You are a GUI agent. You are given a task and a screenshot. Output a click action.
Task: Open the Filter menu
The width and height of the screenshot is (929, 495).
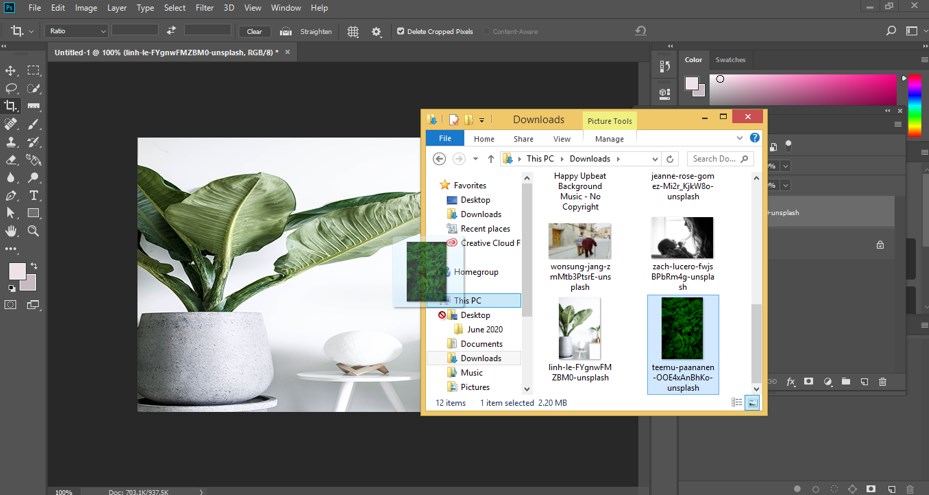(204, 8)
